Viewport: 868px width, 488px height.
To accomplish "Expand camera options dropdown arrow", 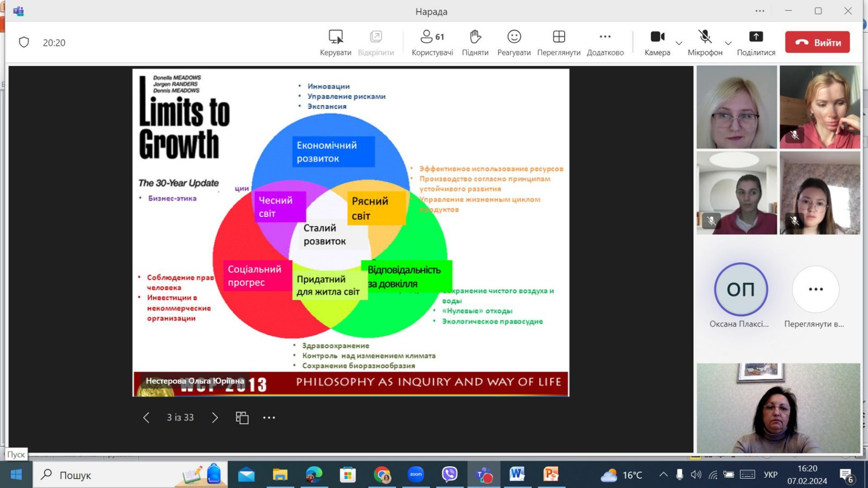I will tap(679, 43).
